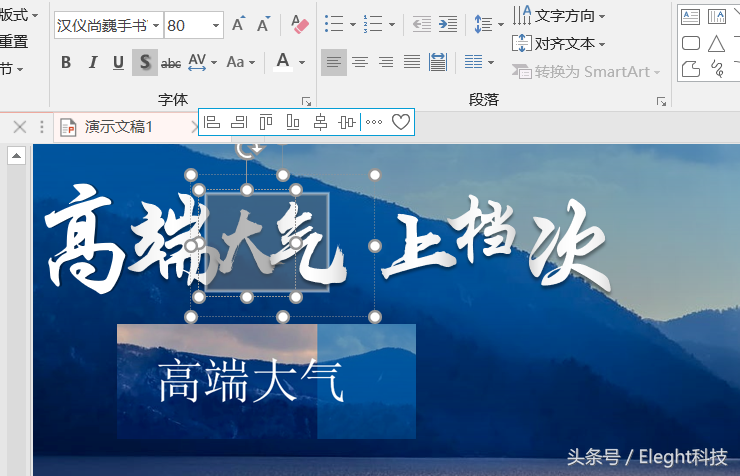This screenshot has height=476, width=740.
Task: Open the font name dropdown 汉仪尚巍手书
Action: (156, 25)
